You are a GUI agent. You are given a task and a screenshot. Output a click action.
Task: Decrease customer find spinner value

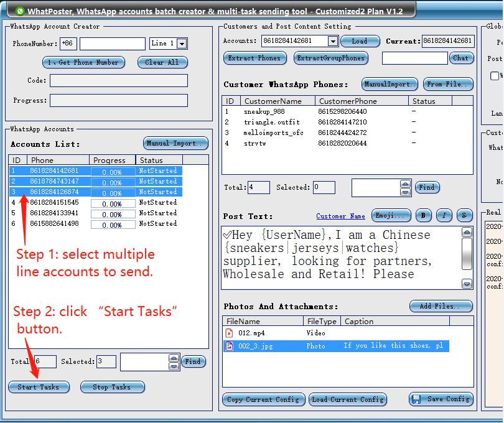pos(405,192)
